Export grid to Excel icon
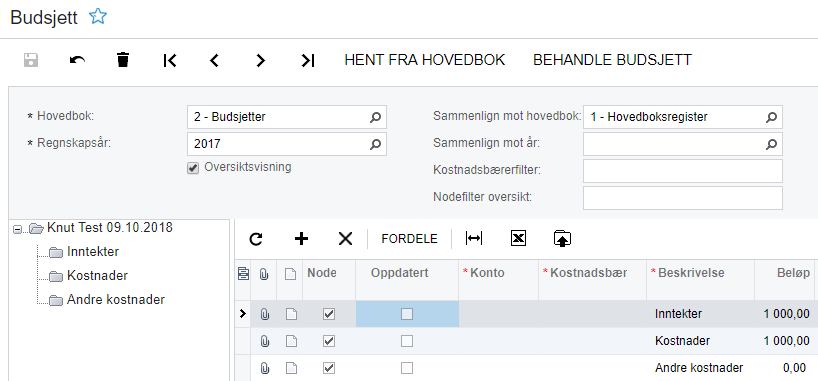Viewport: 818px width, 381px height. 518,239
